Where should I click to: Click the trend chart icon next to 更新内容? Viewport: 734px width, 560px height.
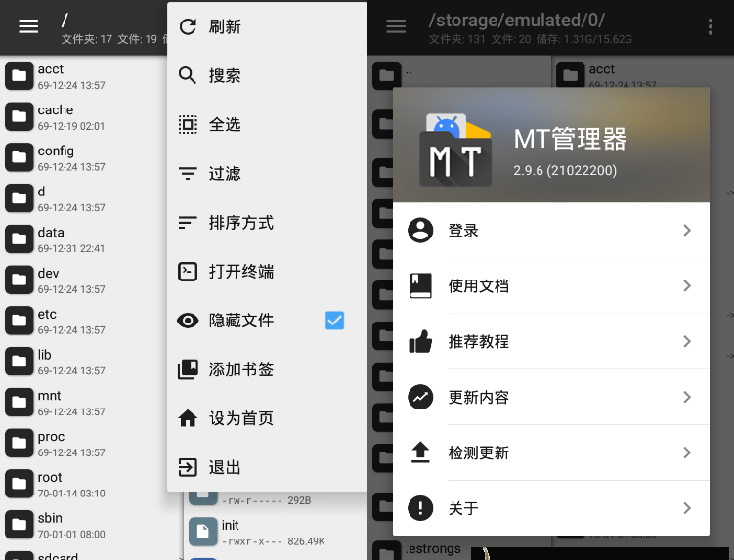[420, 397]
